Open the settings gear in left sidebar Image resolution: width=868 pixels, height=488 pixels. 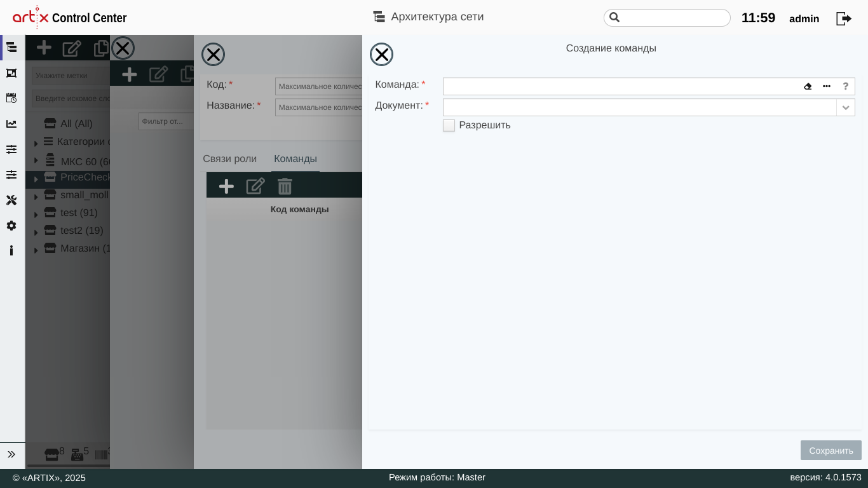click(x=11, y=226)
